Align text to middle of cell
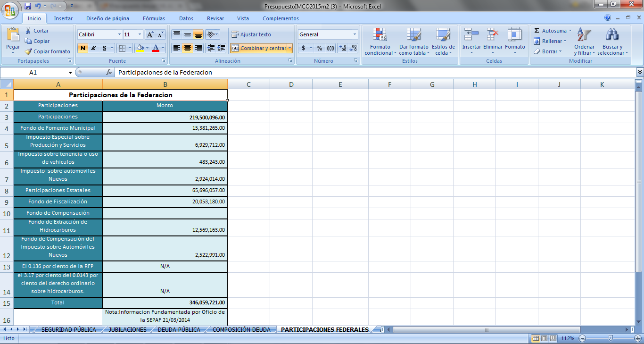The image size is (644, 344). click(x=187, y=34)
